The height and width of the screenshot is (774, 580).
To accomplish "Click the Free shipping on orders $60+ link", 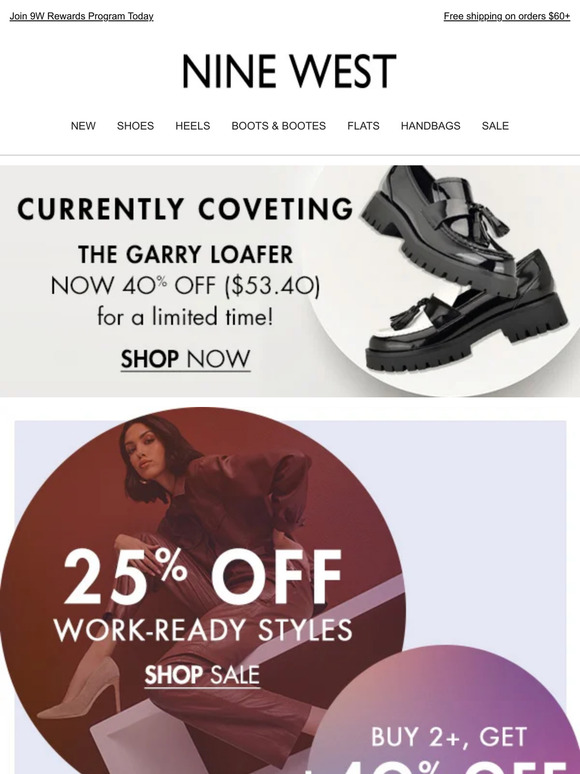I will [506, 16].
